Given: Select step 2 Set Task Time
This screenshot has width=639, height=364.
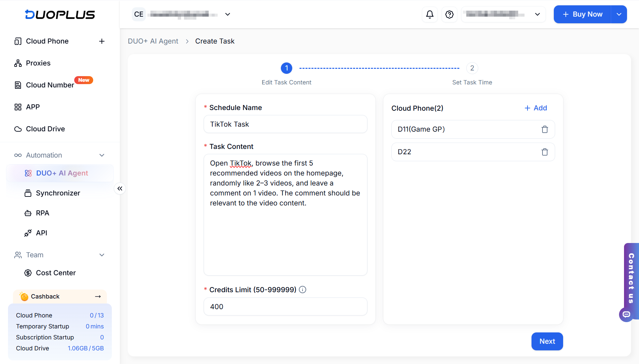Looking at the screenshot, I should click(472, 68).
